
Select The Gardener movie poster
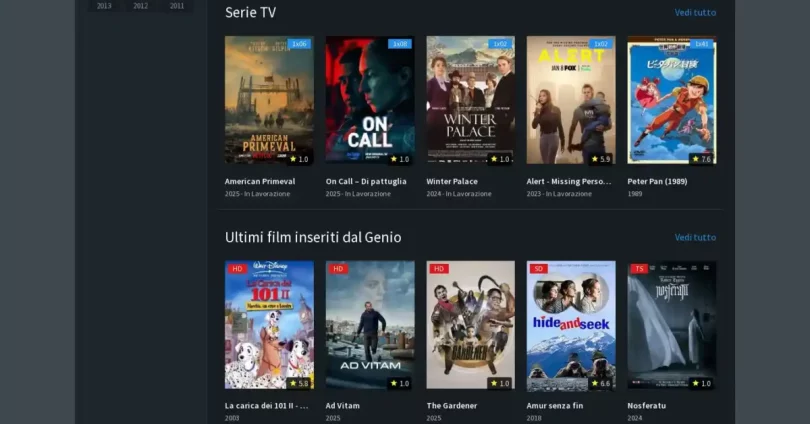(x=471, y=325)
